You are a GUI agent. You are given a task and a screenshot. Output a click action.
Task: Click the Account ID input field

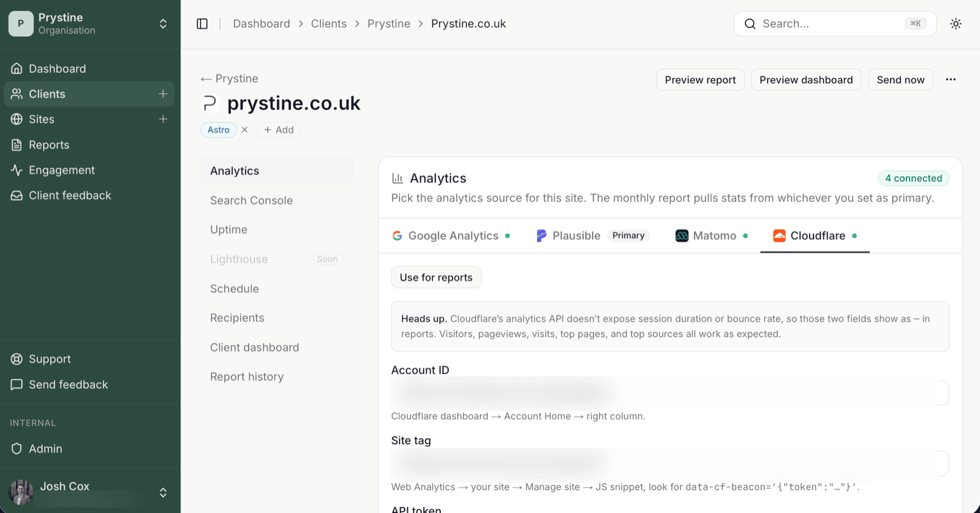670,392
